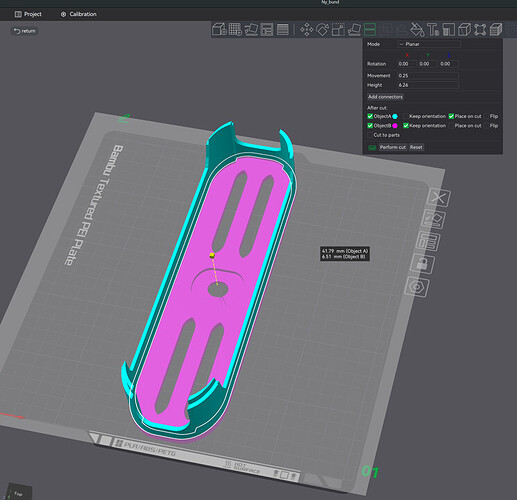Viewport: 517px width, 500px height.
Task: Select the Color Painting bucket tool
Action: (417, 30)
